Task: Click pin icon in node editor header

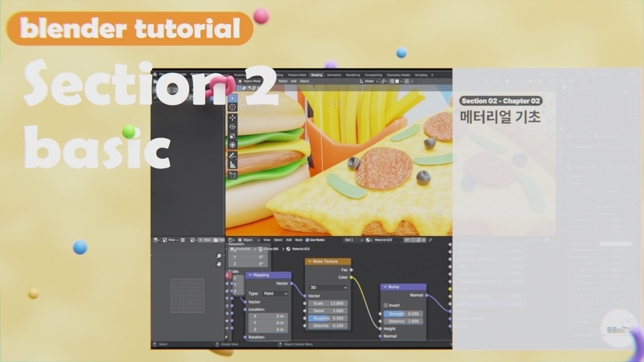Action: [x=429, y=240]
